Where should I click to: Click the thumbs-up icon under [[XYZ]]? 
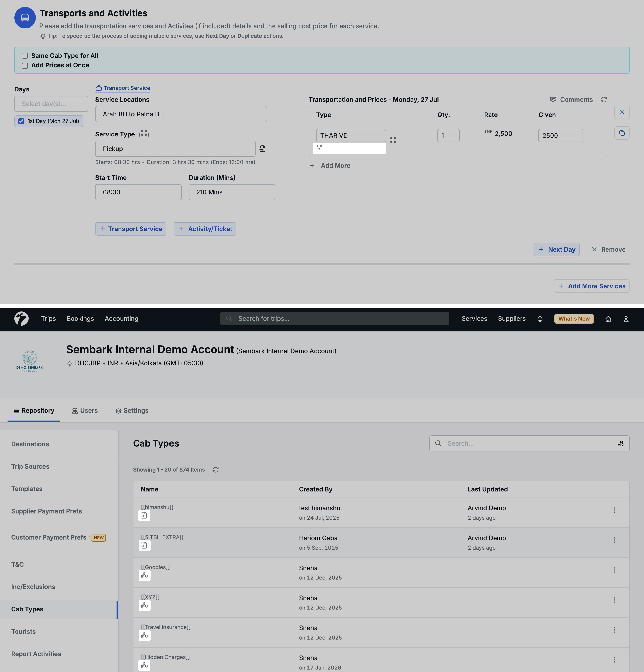tap(144, 605)
